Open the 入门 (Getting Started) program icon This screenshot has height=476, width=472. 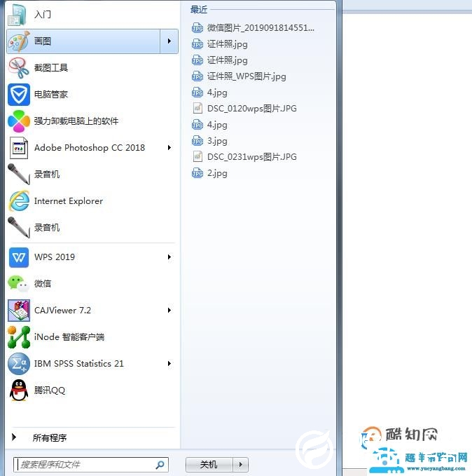(x=18, y=14)
